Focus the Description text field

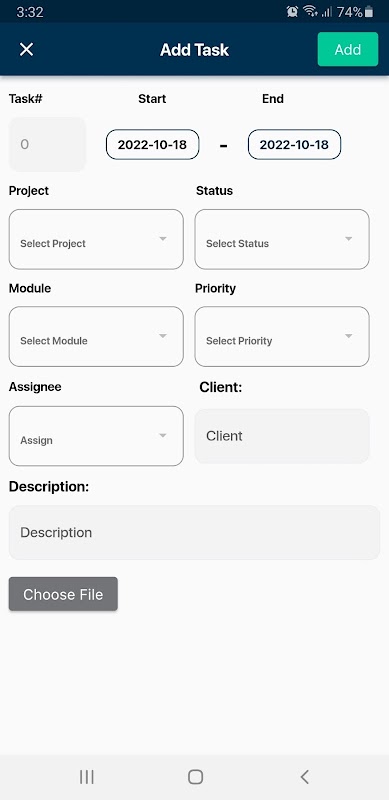[x=194, y=533]
